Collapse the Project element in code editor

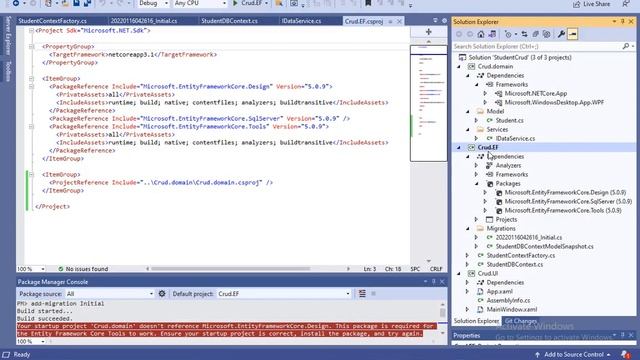pos(31,31)
